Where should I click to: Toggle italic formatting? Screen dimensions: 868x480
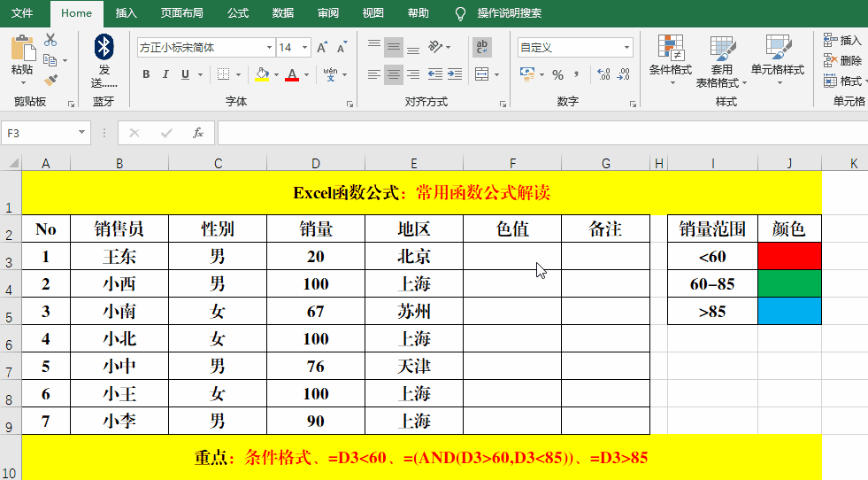pyautogui.click(x=167, y=75)
